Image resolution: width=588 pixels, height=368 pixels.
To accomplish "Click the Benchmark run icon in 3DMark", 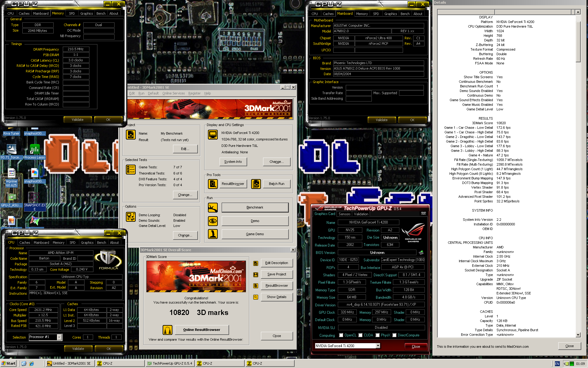I will point(213,208).
